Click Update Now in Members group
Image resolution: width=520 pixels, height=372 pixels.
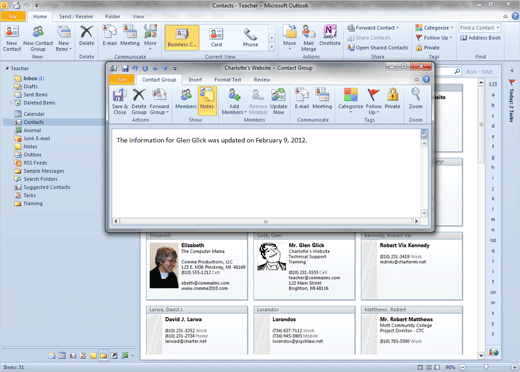pos(278,101)
